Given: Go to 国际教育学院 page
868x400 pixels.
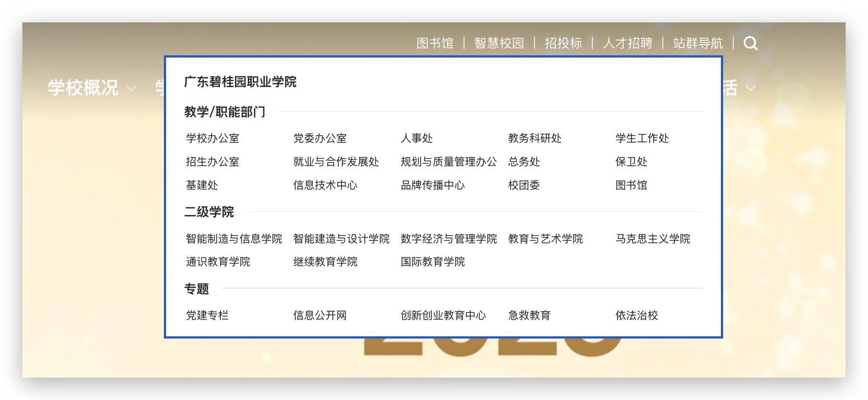Looking at the screenshot, I should (x=433, y=262).
